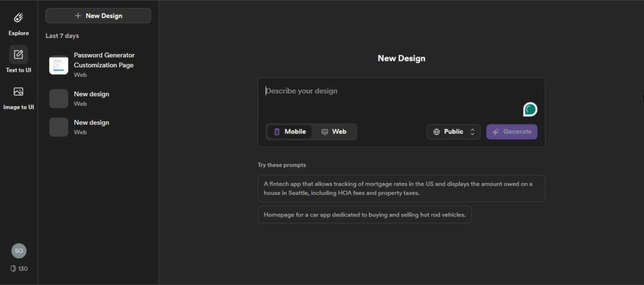
Task: Click the globe icon beside Public
Action: tap(436, 132)
